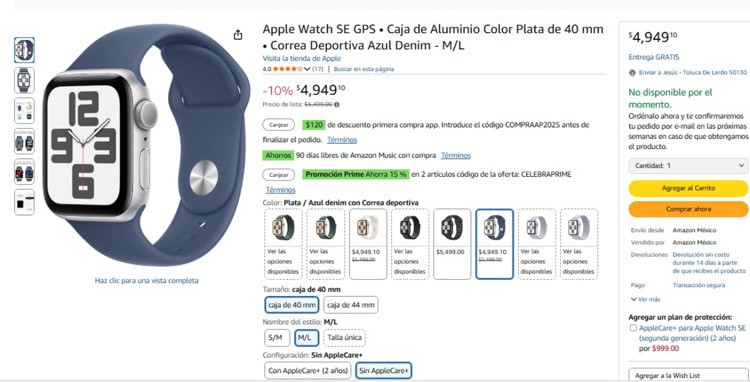
Task: Select Con AppleCare+ (2 años) configuration
Action: (309, 371)
